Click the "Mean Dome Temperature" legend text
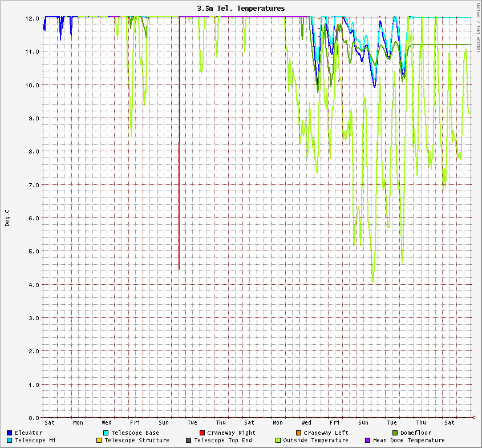 (408, 441)
